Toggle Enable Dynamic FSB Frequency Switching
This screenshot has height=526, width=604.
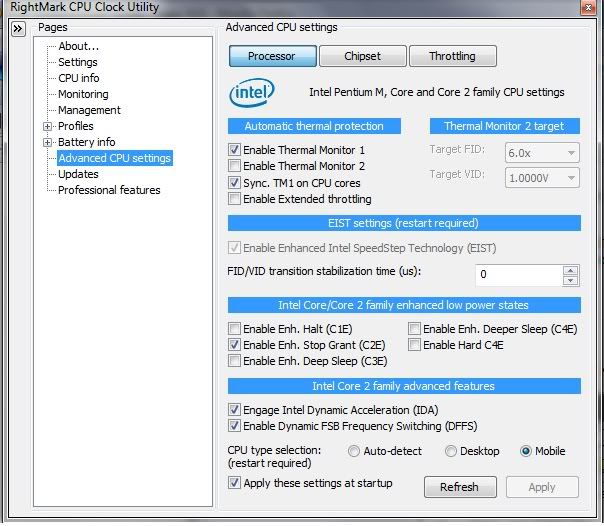tap(234, 426)
